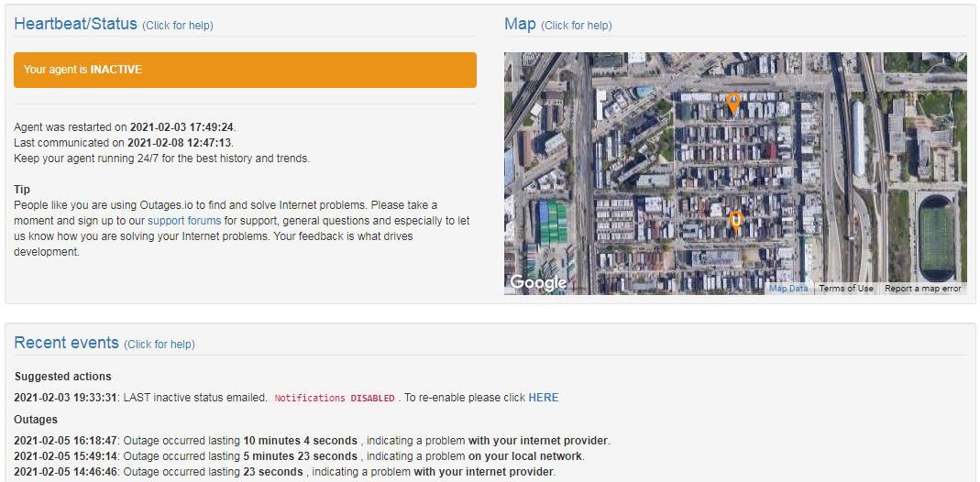The image size is (980, 482).
Task: Click HERE to re-enable notifications
Action: pyautogui.click(x=543, y=398)
